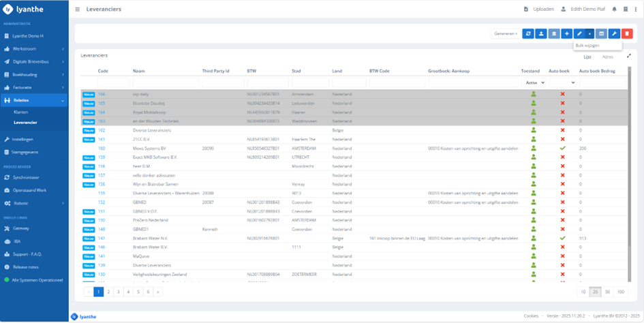644x323 pixels.
Task: Toggle the red Auto boek cross for Exact MKB Software B.V.
Action: pos(562,157)
